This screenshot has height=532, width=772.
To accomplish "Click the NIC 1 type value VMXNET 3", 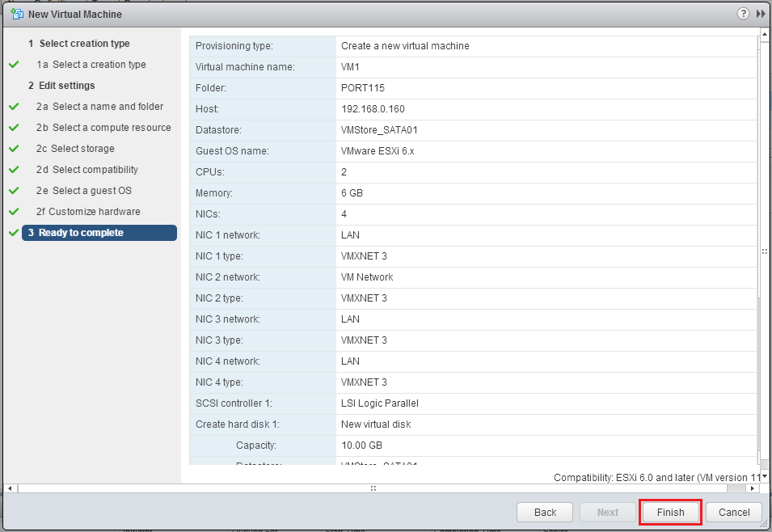I will click(364, 256).
